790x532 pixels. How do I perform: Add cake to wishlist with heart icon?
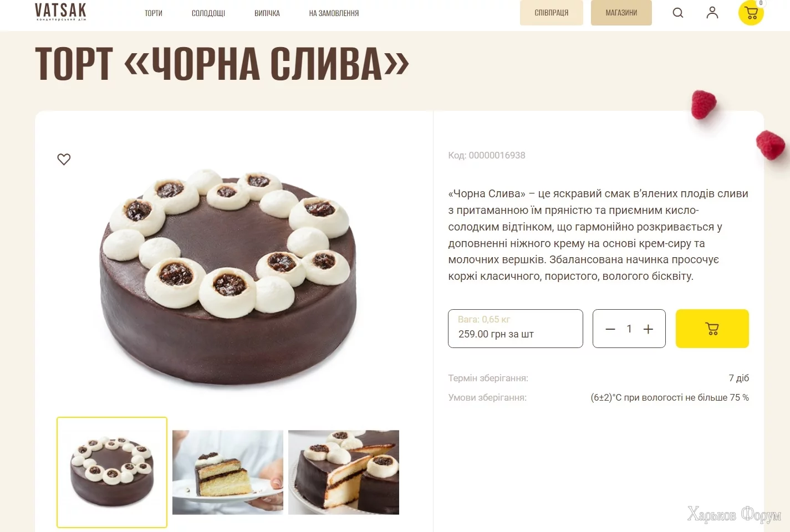(x=64, y=160)
